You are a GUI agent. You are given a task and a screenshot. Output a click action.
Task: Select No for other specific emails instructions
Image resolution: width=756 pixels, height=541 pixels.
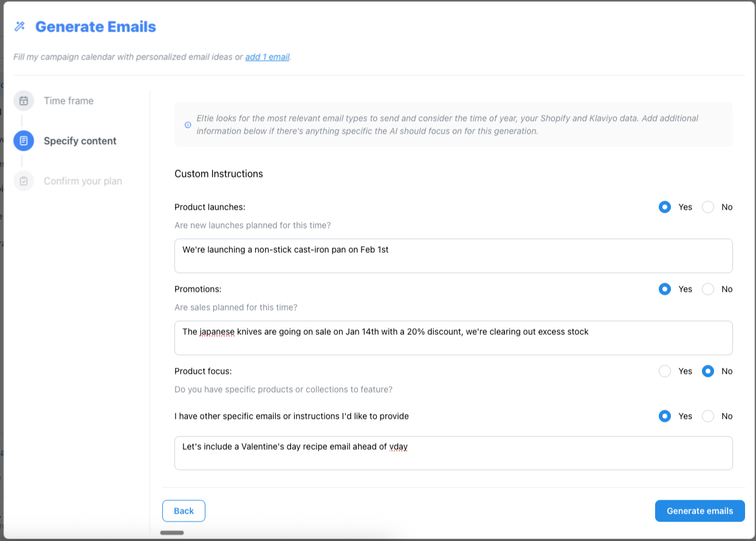coord(708,416)
